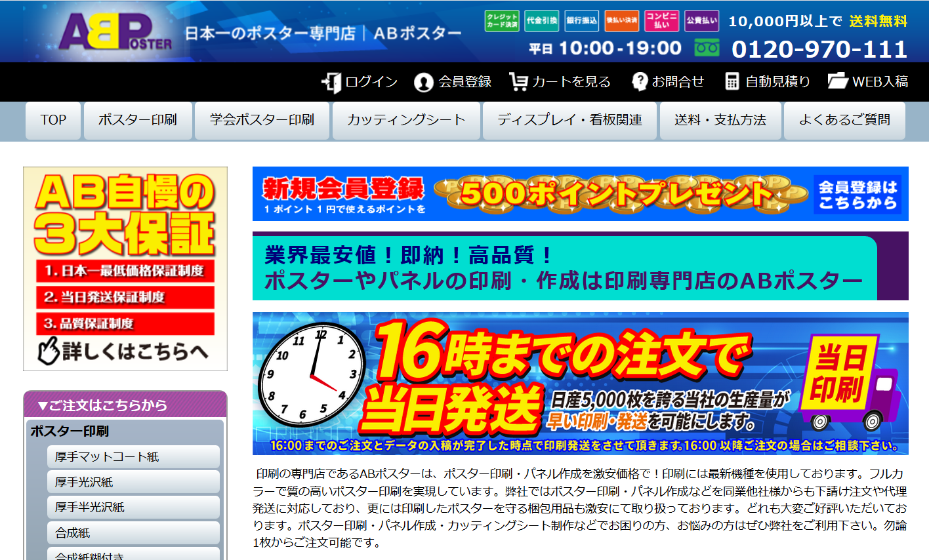The width and height of the screenshot is (929, 560).
Task: Click the 代金引換 payment badge
Action: click(542, 21)
